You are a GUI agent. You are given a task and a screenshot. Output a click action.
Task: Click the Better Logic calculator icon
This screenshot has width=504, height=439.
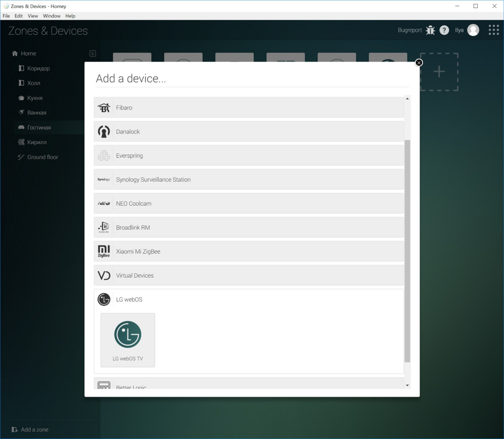103,385
